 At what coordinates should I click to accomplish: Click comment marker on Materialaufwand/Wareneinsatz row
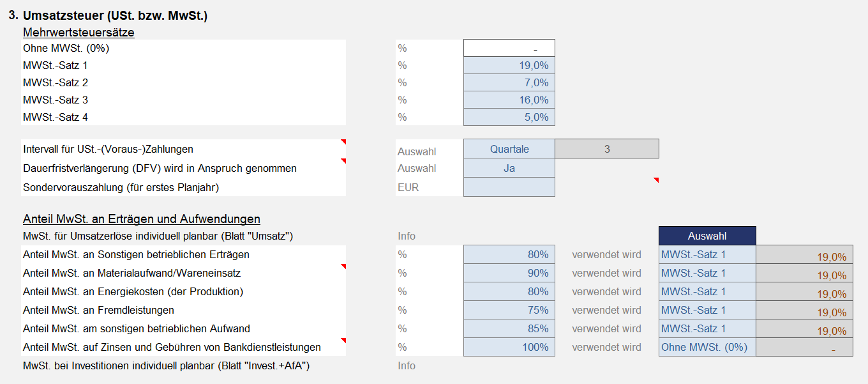[343, 266]
